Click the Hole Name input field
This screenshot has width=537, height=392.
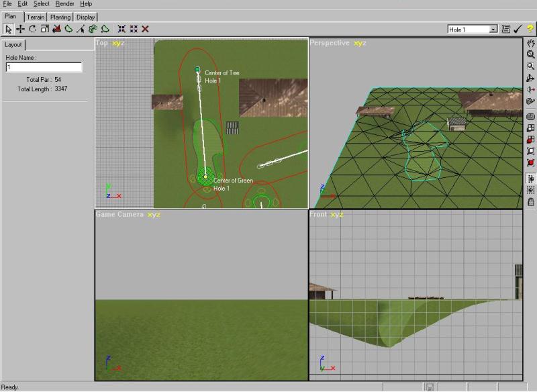44,67
